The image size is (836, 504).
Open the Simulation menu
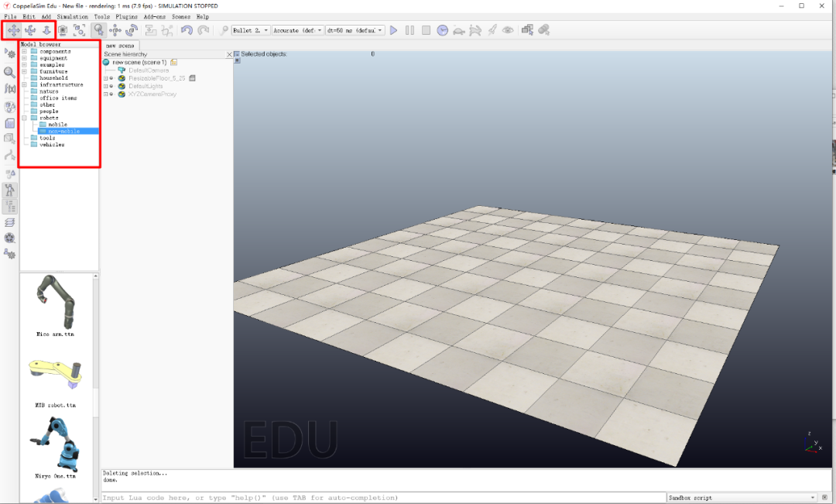[72, 16]
